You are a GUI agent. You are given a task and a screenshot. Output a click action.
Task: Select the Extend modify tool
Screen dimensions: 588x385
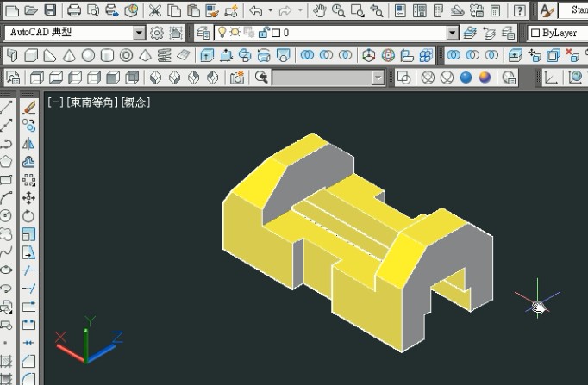pos(28,289)
